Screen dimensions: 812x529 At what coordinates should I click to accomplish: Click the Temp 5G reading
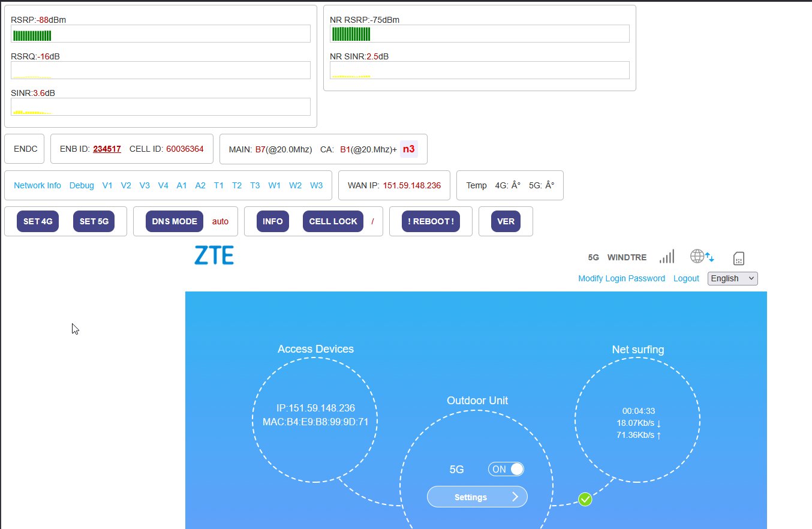(x=542, y=185)
